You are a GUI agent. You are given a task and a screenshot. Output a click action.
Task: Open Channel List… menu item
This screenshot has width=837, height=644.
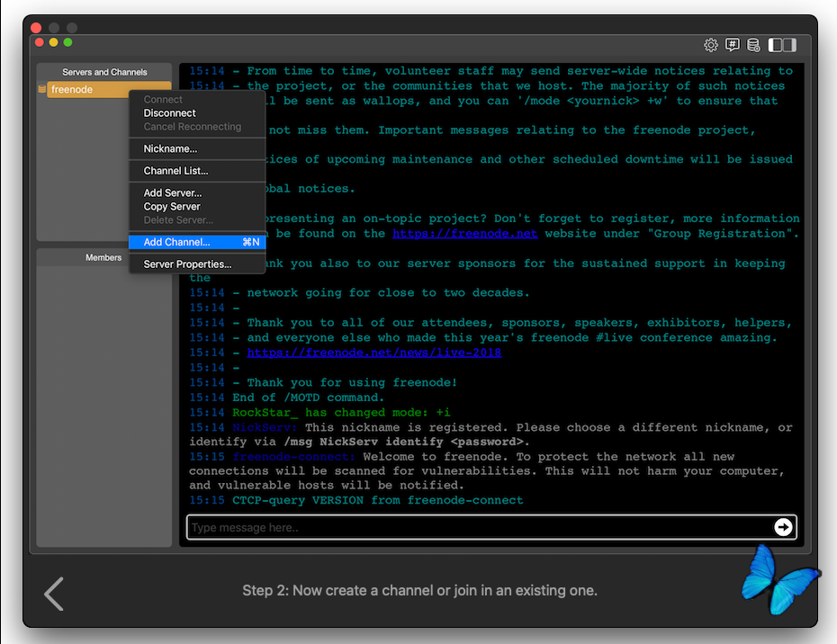tap(175, 171)
